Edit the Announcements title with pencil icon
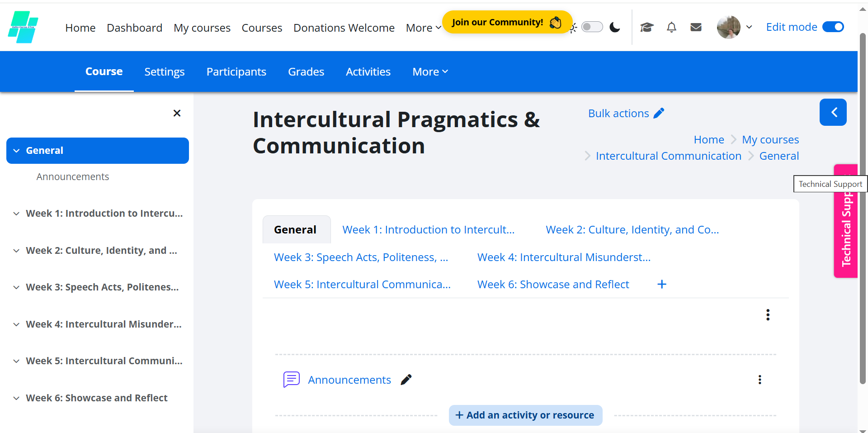 click(x=406, y=380)
